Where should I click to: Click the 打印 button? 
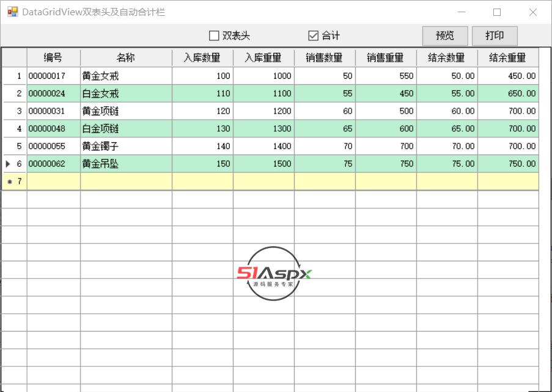495,36
